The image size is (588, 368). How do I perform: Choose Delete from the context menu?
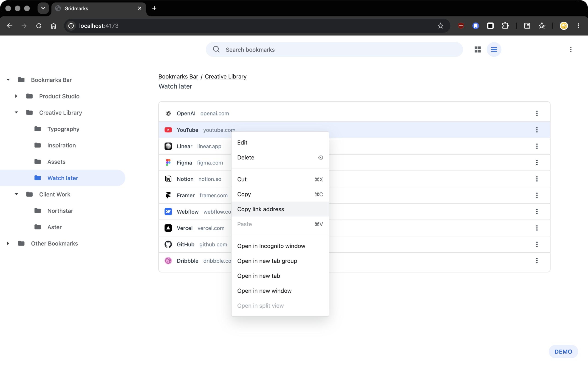(x=280, y=158)
